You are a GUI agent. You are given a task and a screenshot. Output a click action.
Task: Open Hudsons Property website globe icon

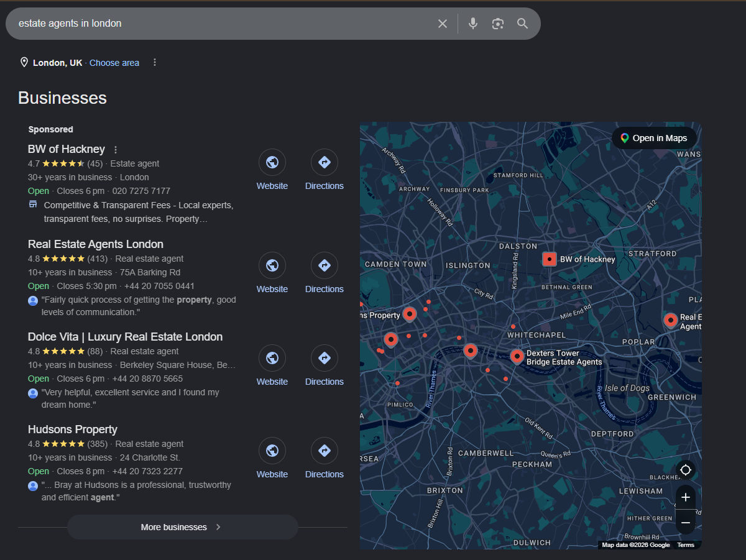pos(272,451)
